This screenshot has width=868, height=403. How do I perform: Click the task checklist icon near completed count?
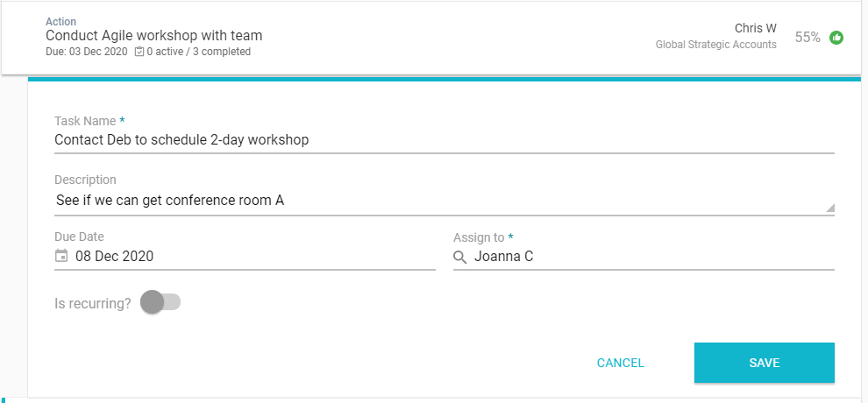click(x=139, y=52)
